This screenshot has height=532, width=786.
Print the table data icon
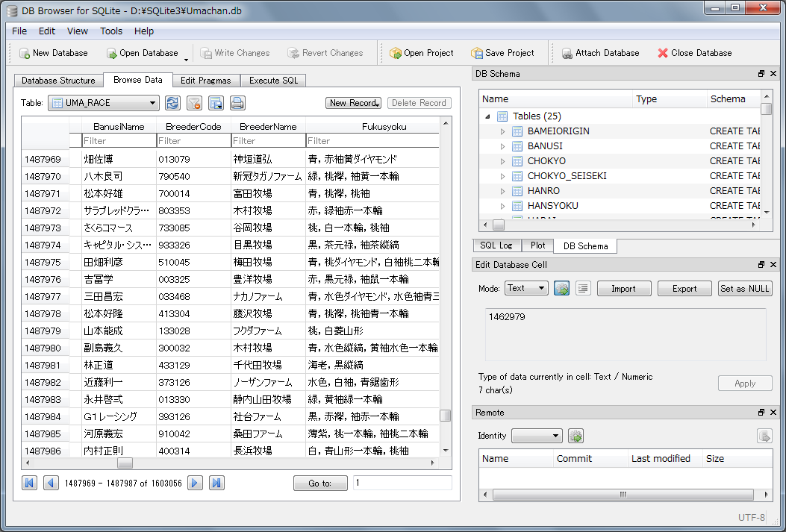pyautogui.click(x=237, y=103)
